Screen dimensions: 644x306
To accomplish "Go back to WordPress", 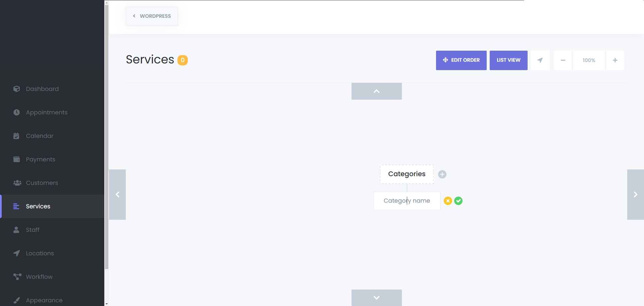I will 152,16.
